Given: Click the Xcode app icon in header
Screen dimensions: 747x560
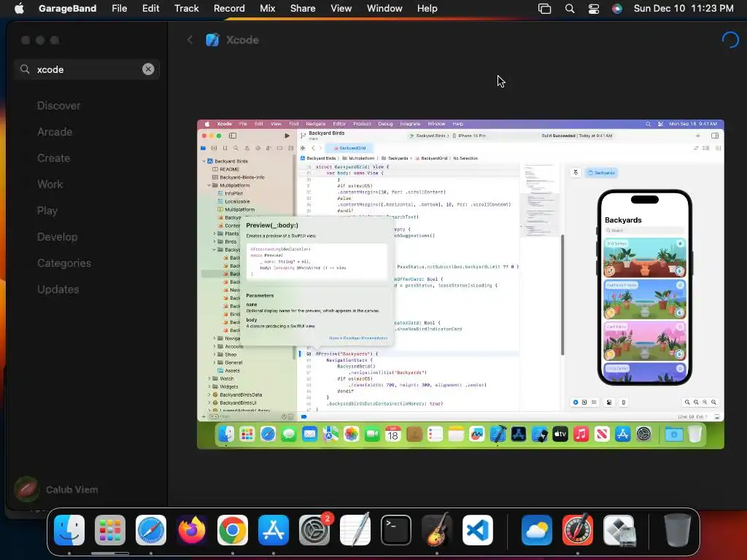Looking at the screenshot, I should coord(212,40).
